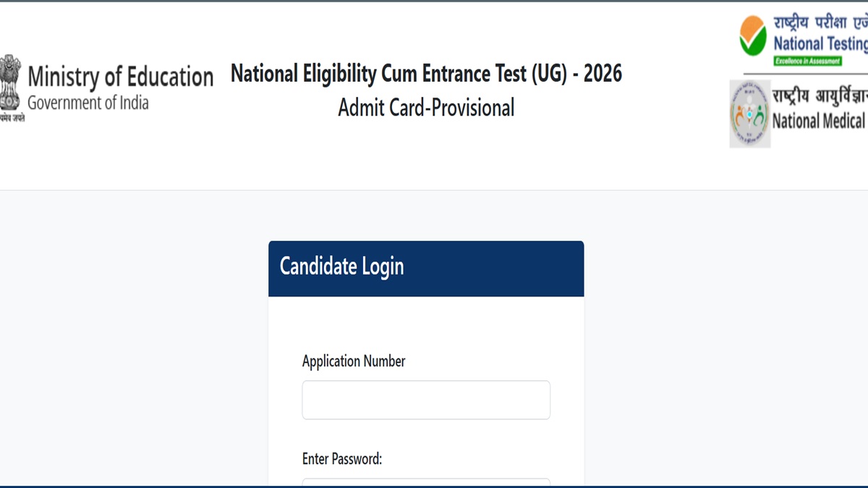This screenshot has height=488, width=868.
Task: Click the National Eligibility Cum Entrance Test title
Action: [426, 73]
